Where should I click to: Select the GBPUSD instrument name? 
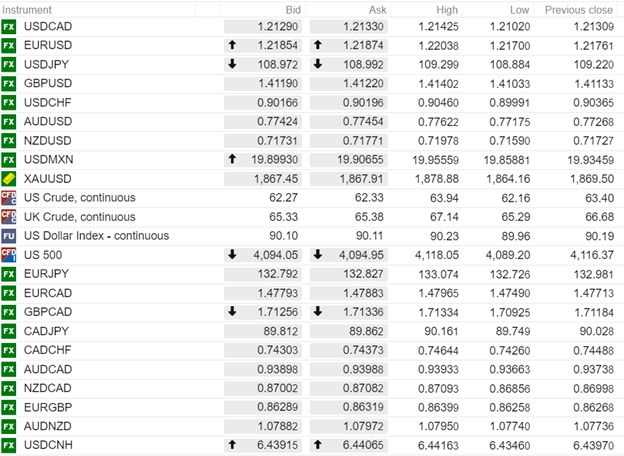(x=50, y=83)
